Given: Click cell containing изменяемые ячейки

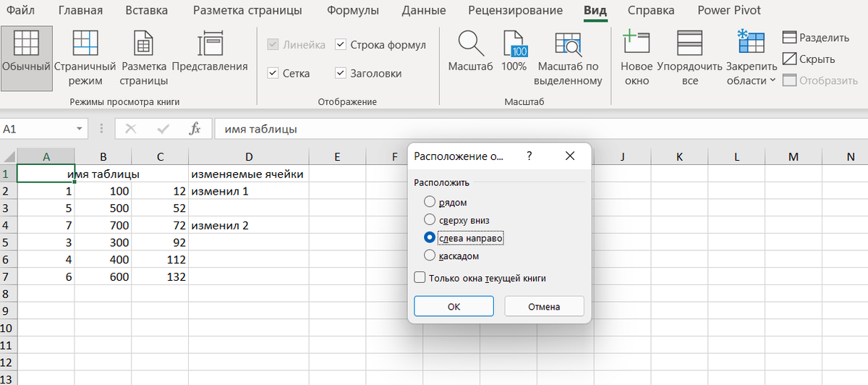Looking at the screenshot, I should point(248,174).
